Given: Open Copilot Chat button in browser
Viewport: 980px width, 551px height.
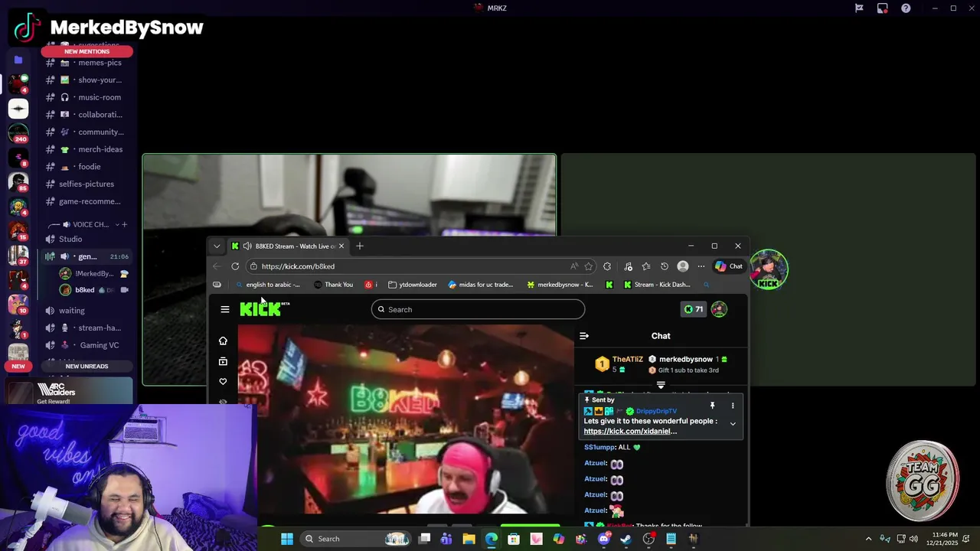Looking at the screenshot, I should (729, 266).
